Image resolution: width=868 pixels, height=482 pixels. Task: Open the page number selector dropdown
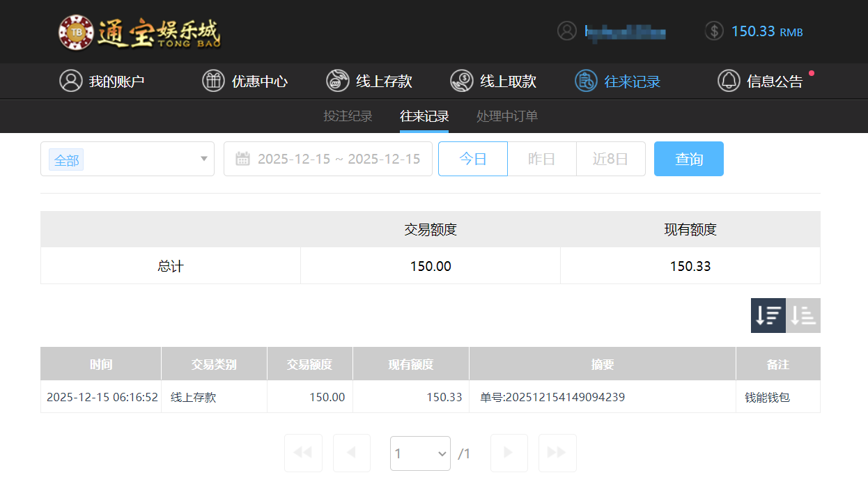tap(420, 453)
